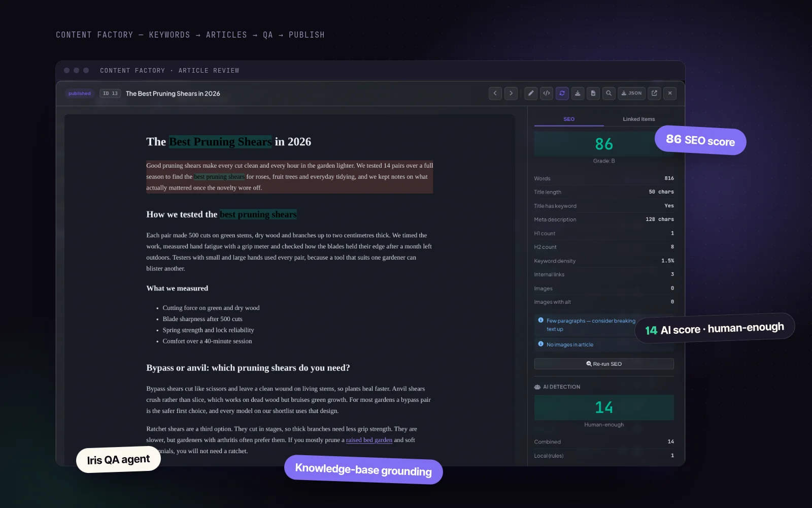The width and height of the screenshot is (812, 508).
Task: Click the 'Local (rules)' score row
Action: click(604, 456)
